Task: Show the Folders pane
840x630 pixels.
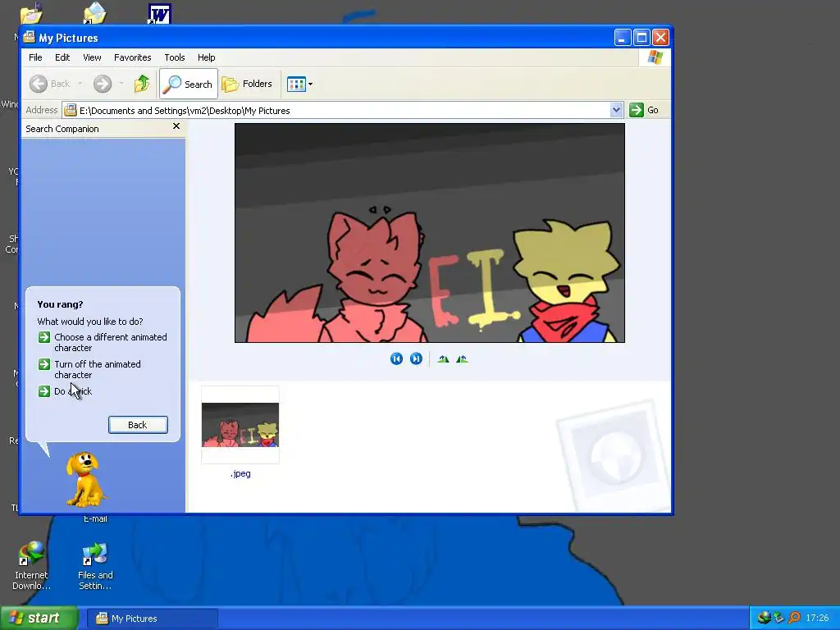Action: point(247,84)
